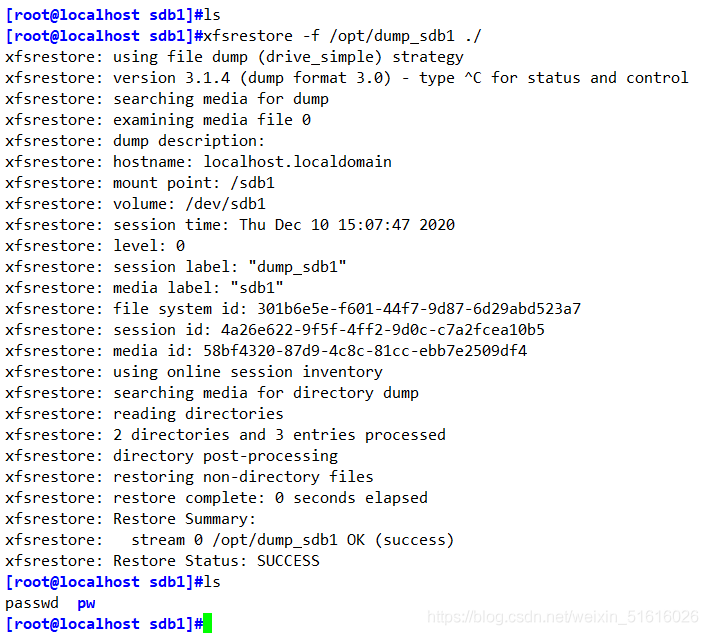Click the blue 'pw' directory name
Image resolution: width=708 pixels, height=635 pixels.
(x=86, y=603)
